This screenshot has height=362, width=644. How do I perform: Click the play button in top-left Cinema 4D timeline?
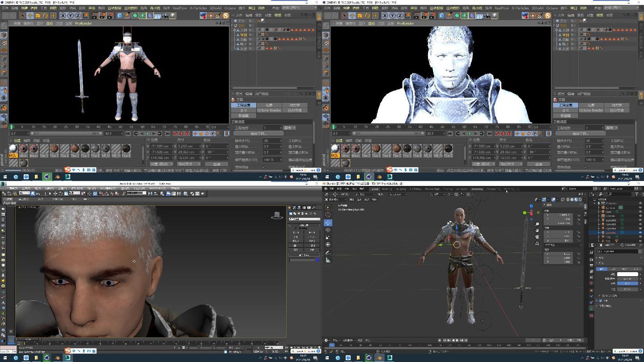coord(148,133)
